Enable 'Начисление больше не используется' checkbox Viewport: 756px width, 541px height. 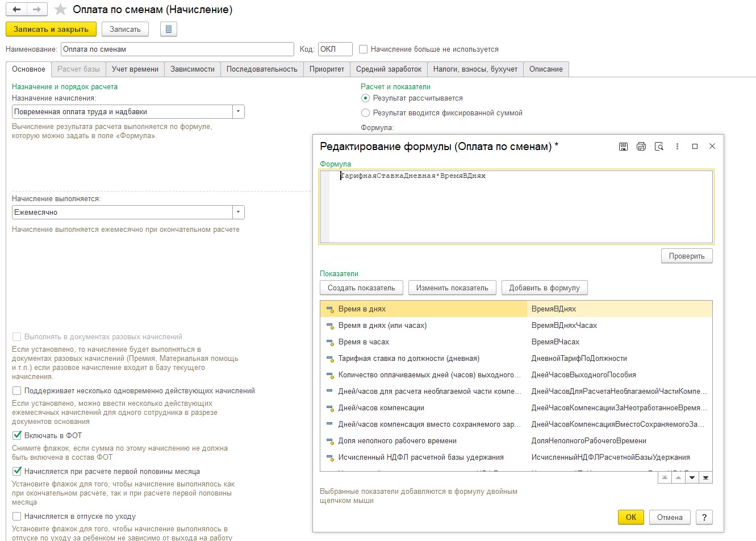click(x=364, y=49)
